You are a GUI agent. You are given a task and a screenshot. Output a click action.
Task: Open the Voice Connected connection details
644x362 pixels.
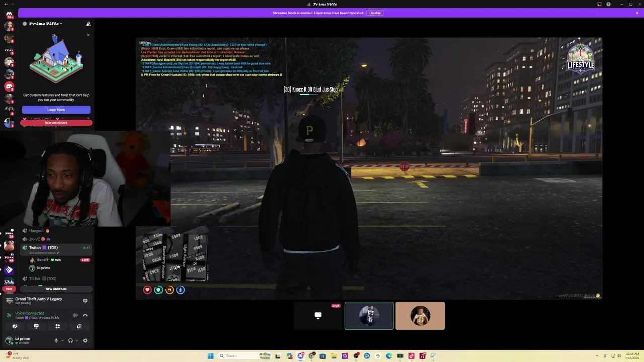30,313
